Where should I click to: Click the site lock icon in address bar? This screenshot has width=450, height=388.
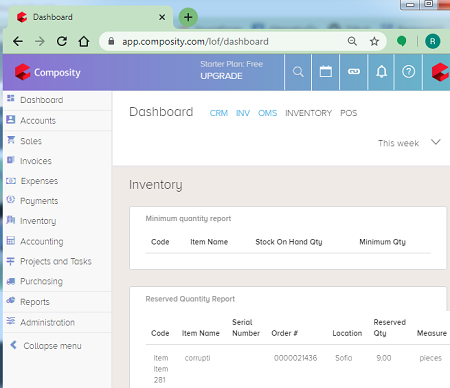click(111, 41)
